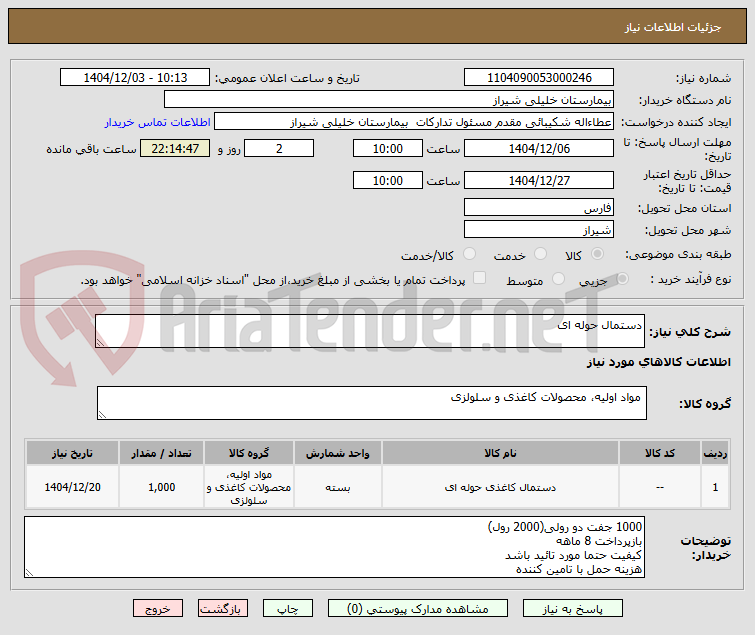Click the need date cell 1404/12/20
Screen dimensions: 755x635
tap(72, 487)
